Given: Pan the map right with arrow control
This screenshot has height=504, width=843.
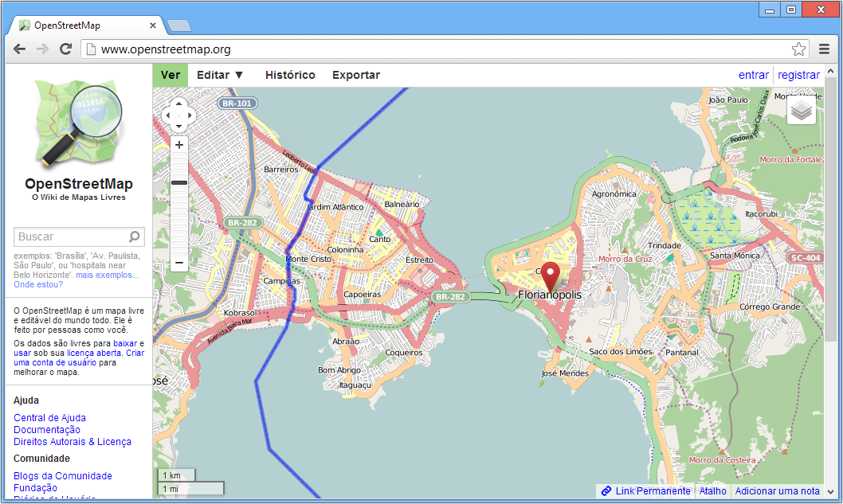Looking at the screenshot, I should pyautogui.click(x=190, y=115).
